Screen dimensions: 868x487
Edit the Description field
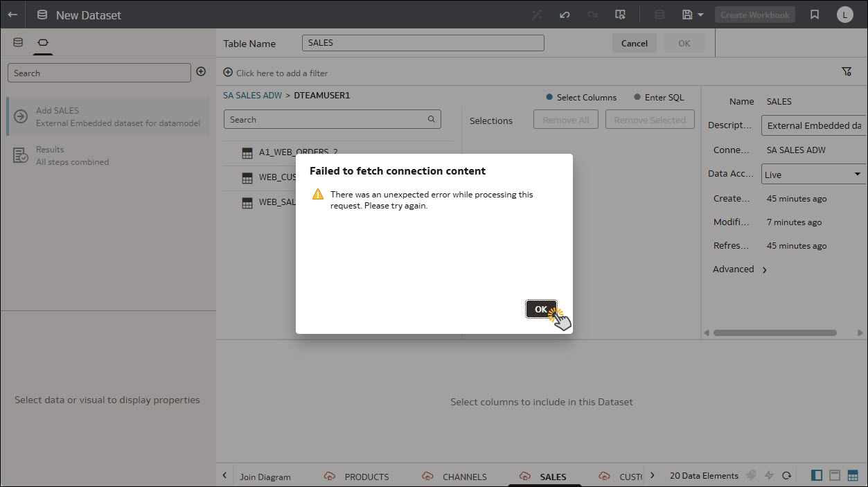(813, 125)
